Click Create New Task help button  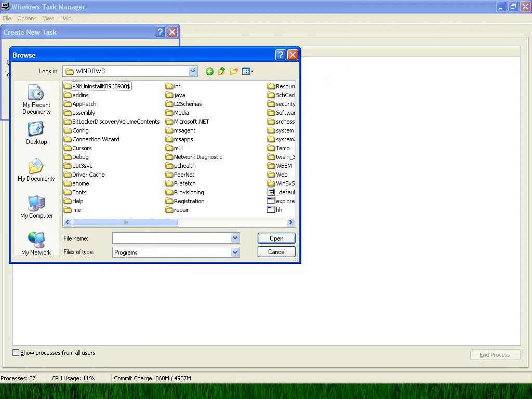pyautogui.click(x=160, y=32)
